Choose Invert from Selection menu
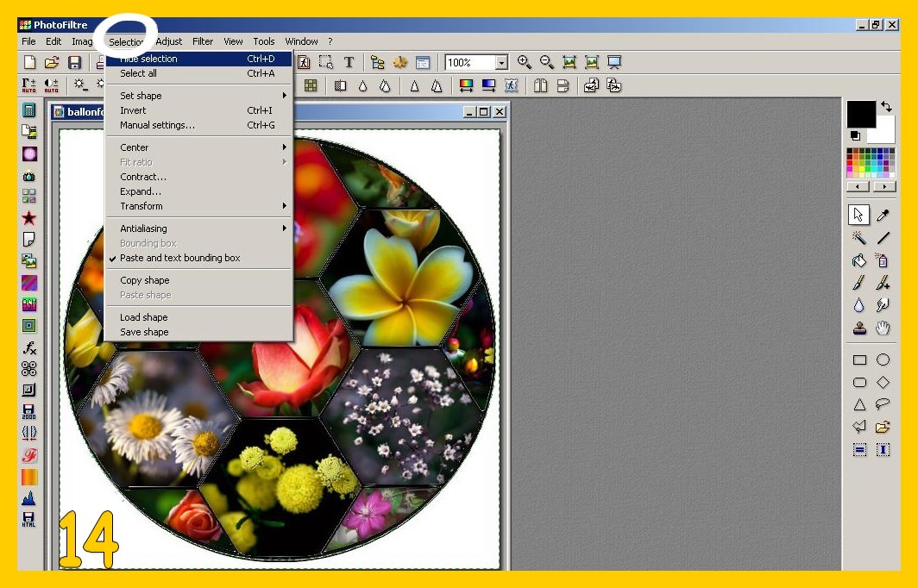The width and height of the screenshot is (918, 588). [133, 110]
